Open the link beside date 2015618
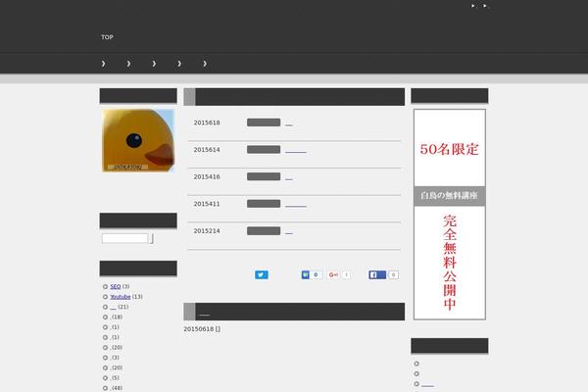This screenshot has width=588, height=392. pyautogui.click(x=289, y=123)
